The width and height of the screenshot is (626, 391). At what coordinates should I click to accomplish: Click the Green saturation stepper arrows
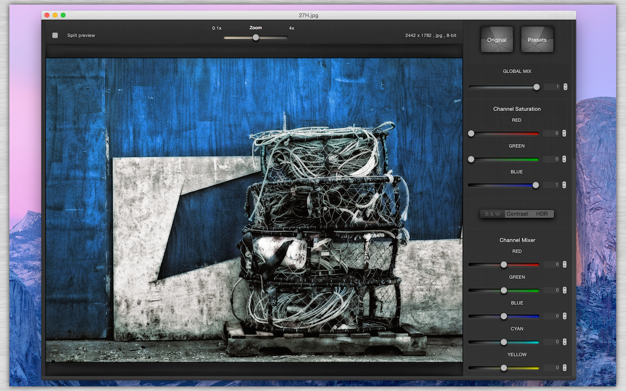564,159
